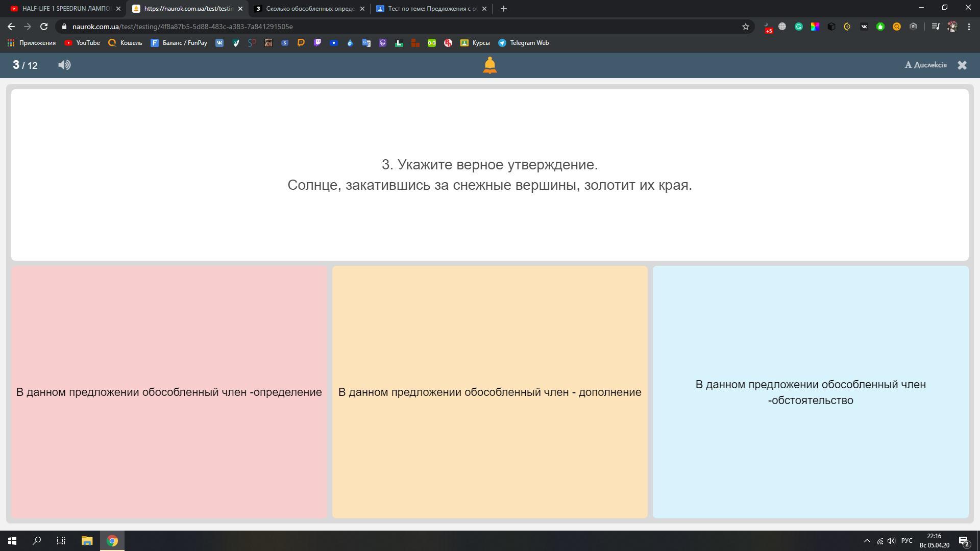Open Windows search from taskbar
The height and width of the screenshot is (551, 980).
(37, 541)
